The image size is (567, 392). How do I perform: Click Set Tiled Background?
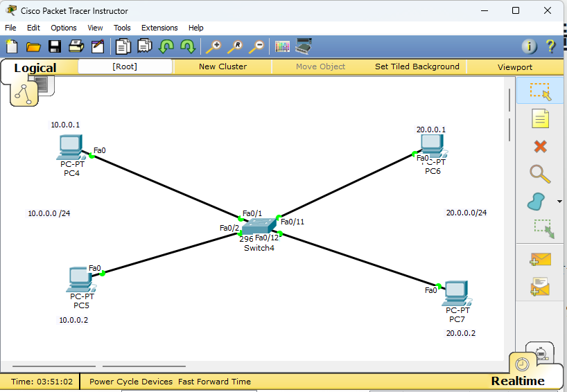click(x=417, y=66)
